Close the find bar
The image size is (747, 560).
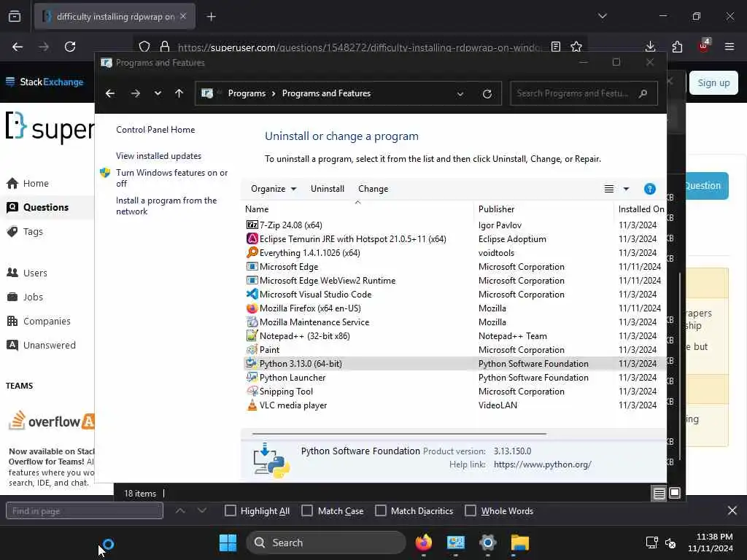pos(732,510)
